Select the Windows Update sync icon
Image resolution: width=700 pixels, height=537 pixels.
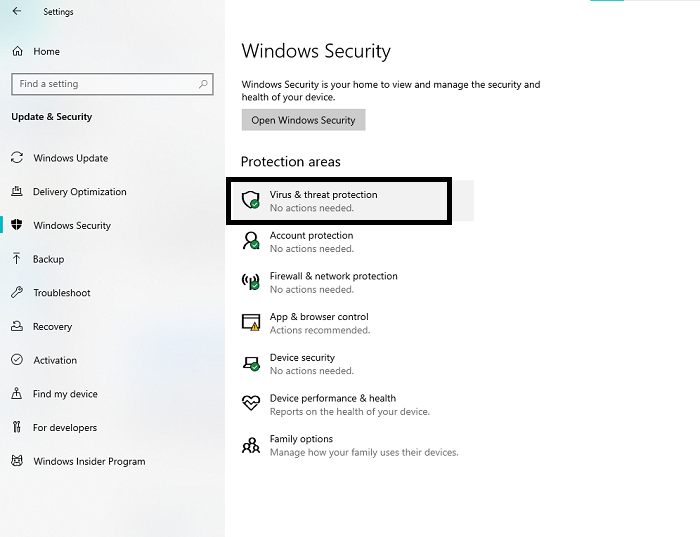tap(17, 158)
